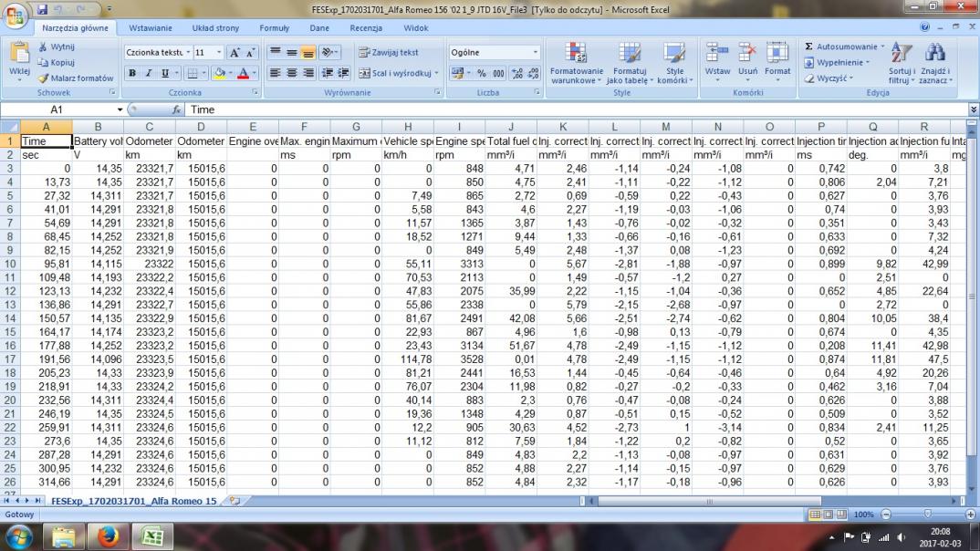Apply percent style
980x551 pixels.
point(481,73)
